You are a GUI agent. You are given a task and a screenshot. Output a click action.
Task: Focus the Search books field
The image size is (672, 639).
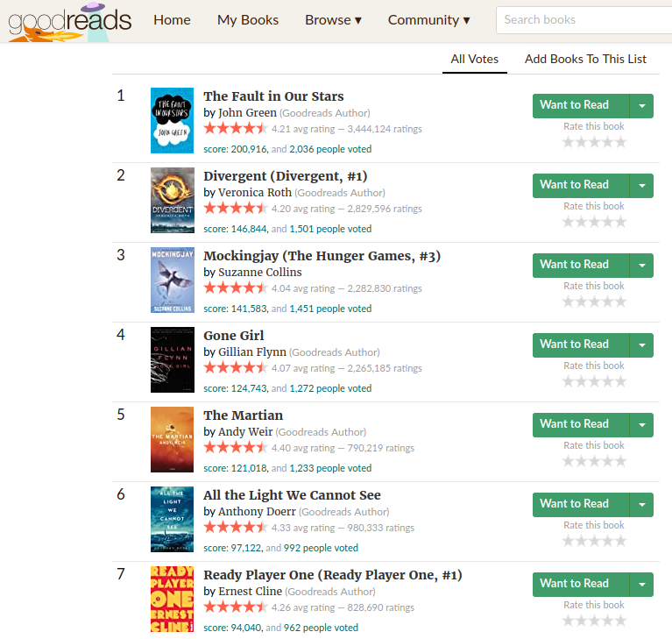584,20
